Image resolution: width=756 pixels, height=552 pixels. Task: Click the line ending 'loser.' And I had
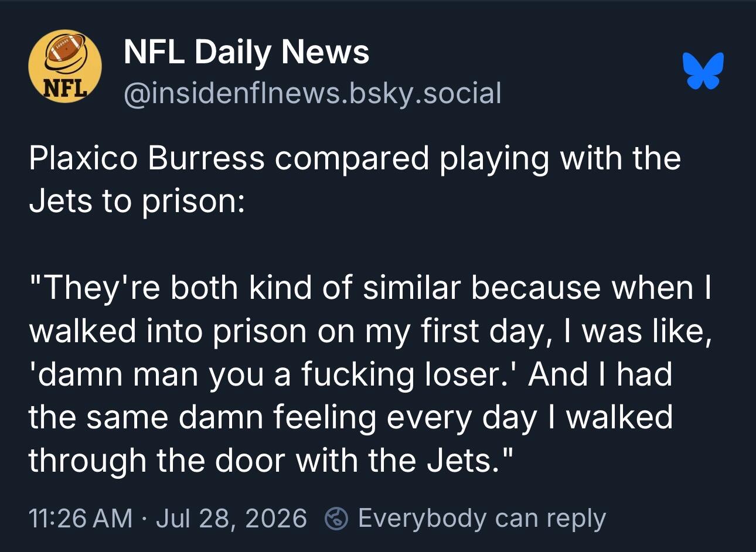[350, 374]
